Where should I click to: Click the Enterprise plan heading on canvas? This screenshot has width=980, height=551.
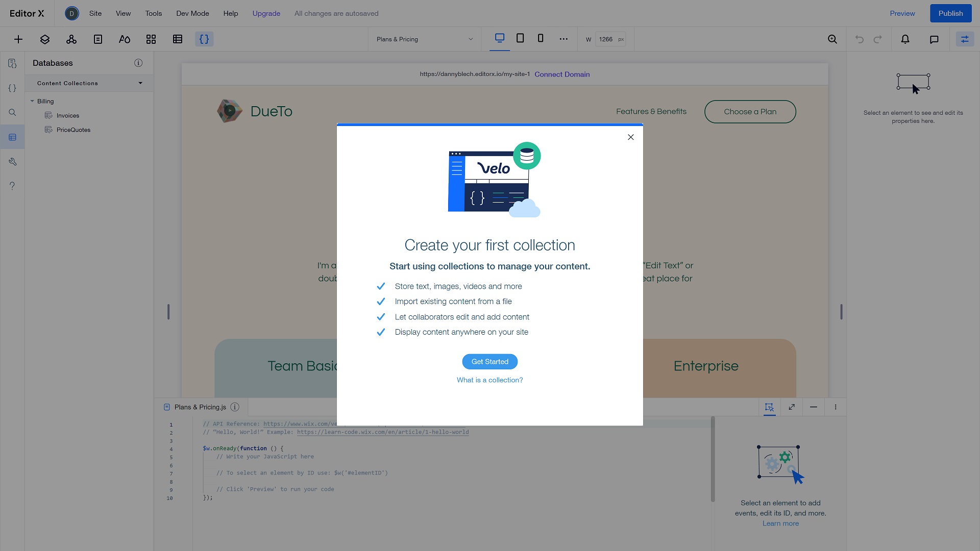tap(706, 366)
